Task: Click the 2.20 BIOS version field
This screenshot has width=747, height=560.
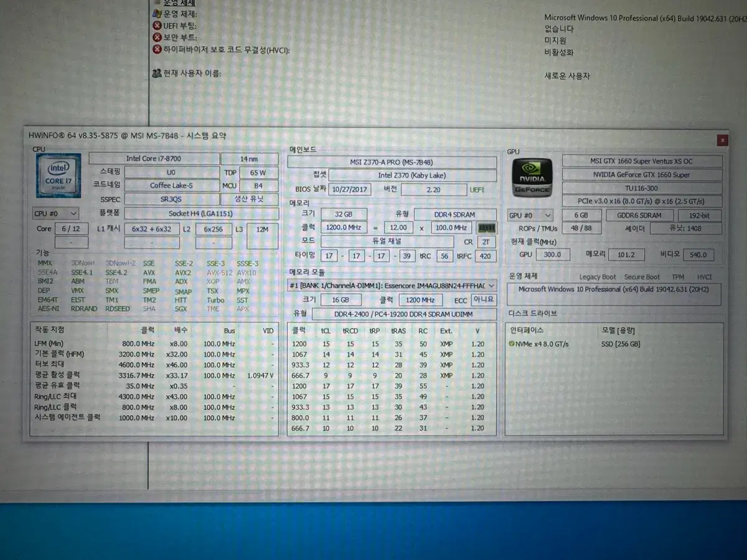Action: (x=434, y=190)
